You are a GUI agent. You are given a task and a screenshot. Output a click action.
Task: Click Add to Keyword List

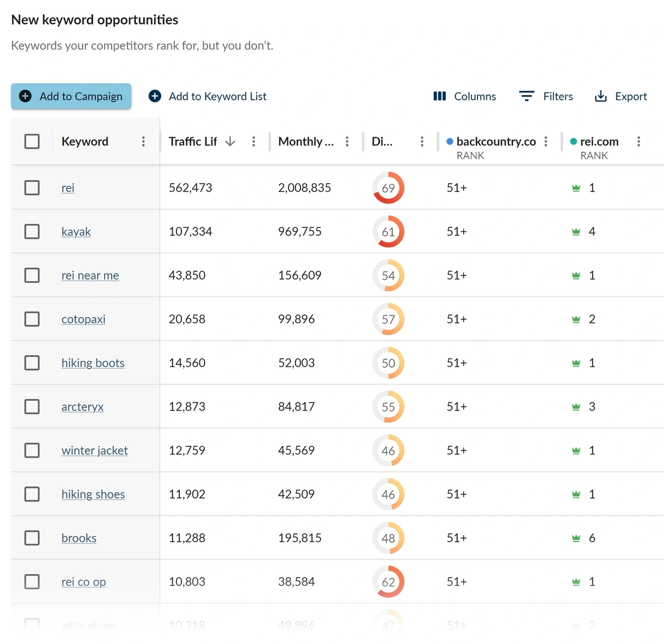207,96
